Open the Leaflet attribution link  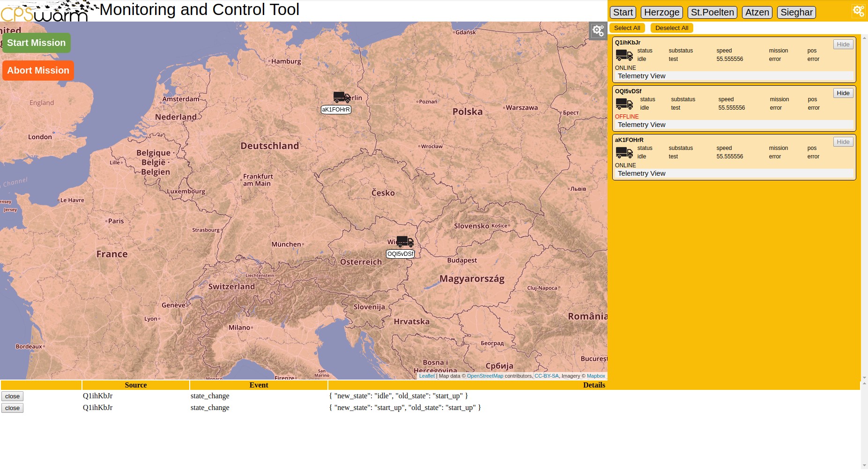point(427,376)
